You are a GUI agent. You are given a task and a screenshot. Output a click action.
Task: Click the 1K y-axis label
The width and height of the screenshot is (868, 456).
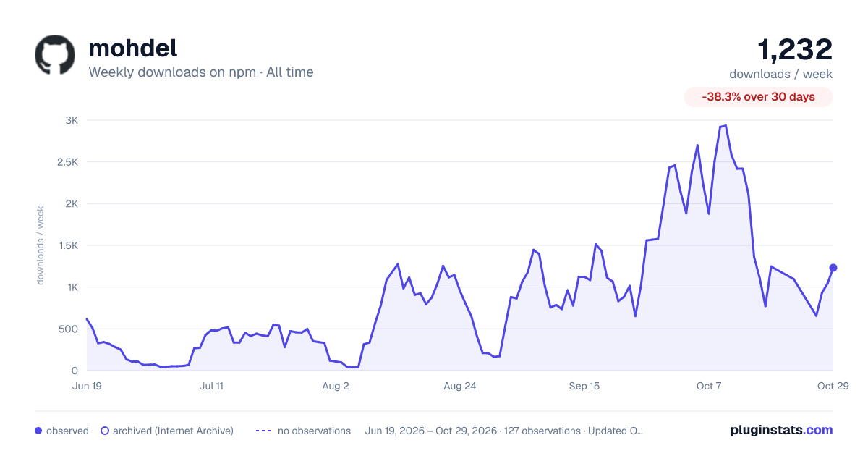(x=72, y=287)
